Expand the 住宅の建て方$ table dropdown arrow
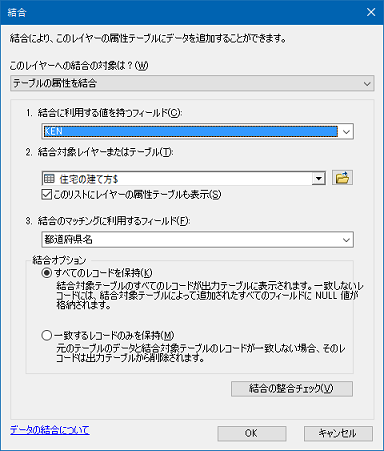 [x=319, y=179]
